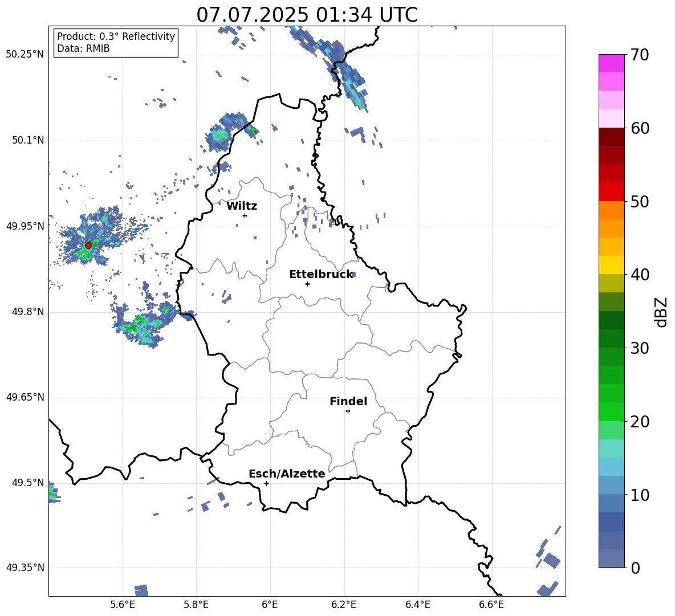Click the '6.2°E' longitude label
Viewport: 675px width, 616px height.
(344, 605)
